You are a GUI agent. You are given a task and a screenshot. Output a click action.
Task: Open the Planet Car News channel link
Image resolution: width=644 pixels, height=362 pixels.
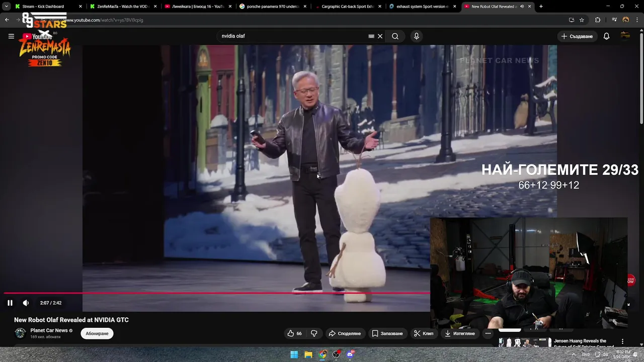click(x=49, y=330)
